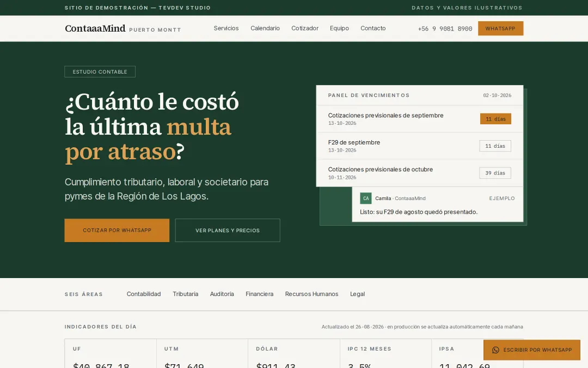The image size is (588, 368).
Task: Click WhatsApp icon in floating button
Action: [x=495, y=350]
